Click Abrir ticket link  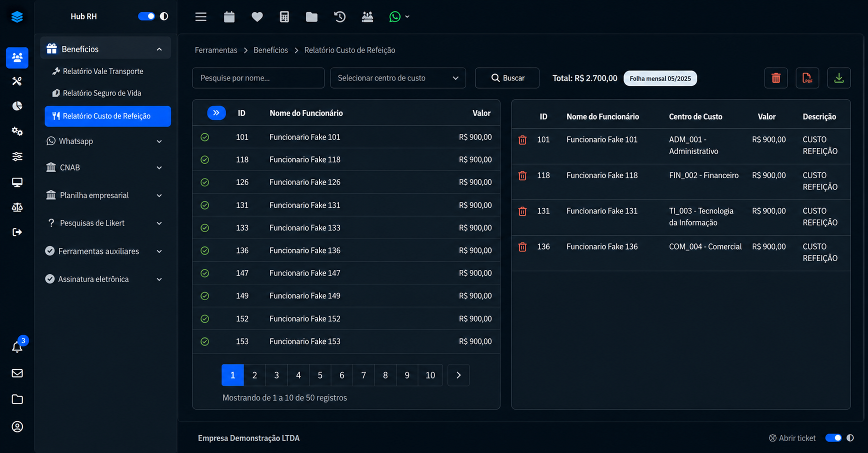[x=792, y=438]
